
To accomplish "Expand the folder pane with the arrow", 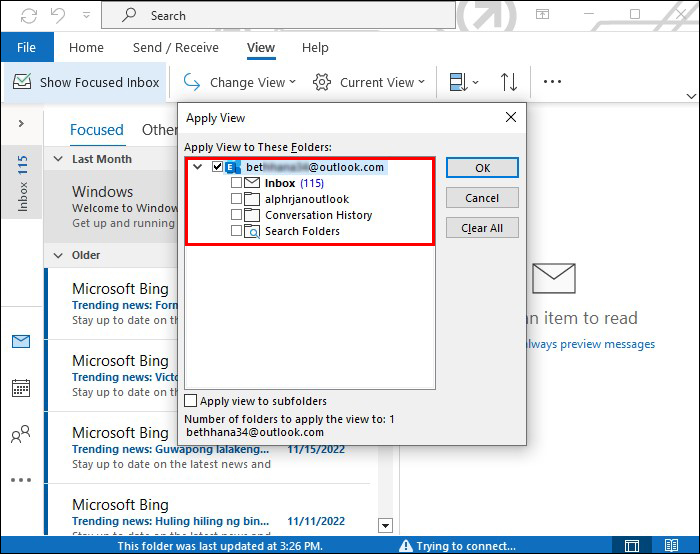I will 21,123.
